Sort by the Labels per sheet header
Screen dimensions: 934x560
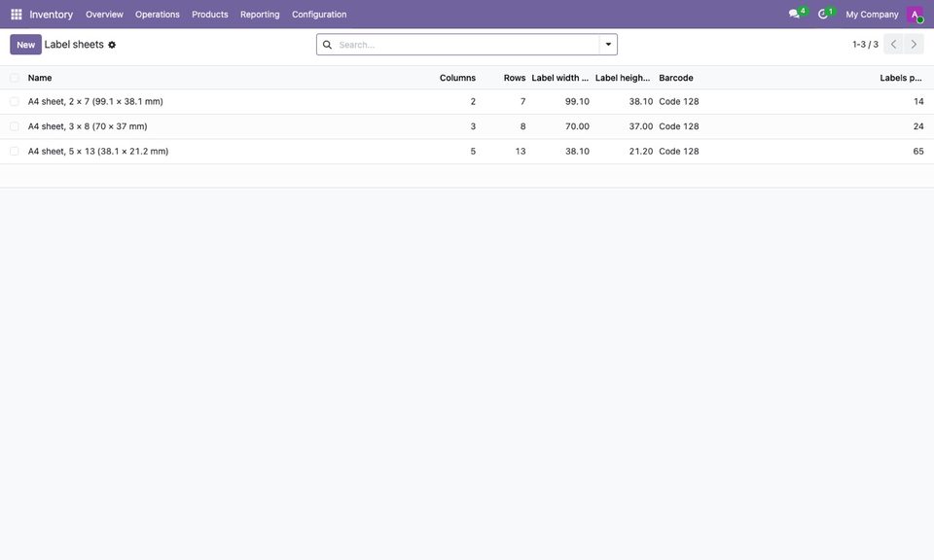pos(901,78)
